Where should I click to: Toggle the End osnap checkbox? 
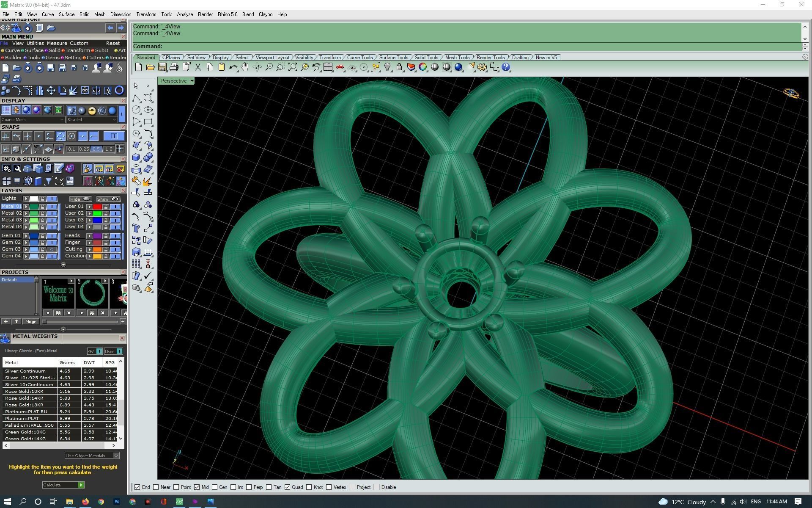[137, 487]
